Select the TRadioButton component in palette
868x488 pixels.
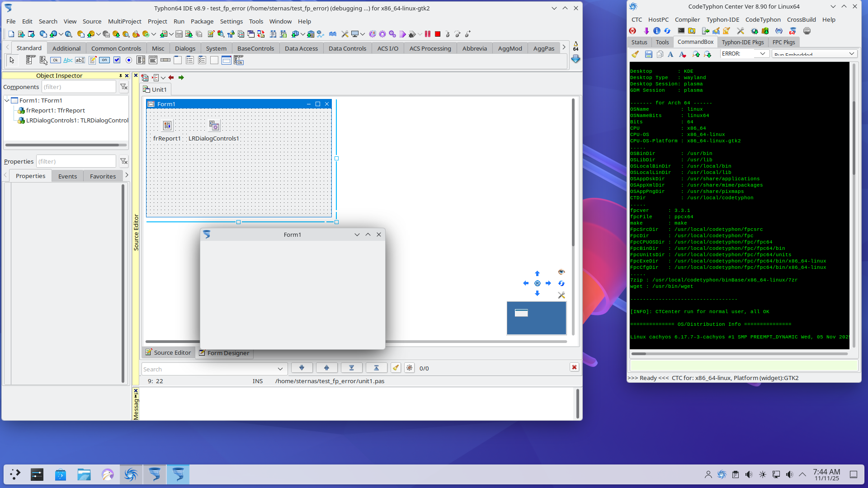(x=129, y=60)
